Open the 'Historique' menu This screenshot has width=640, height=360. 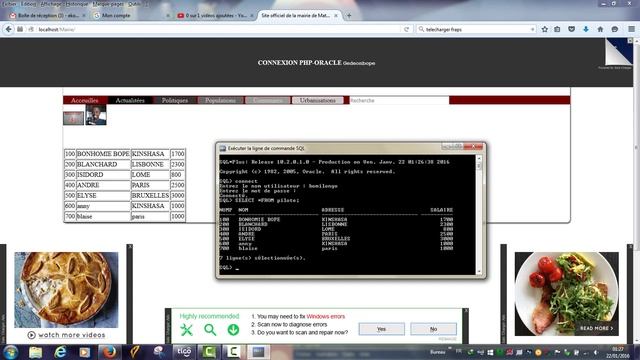tap(77, 4)
